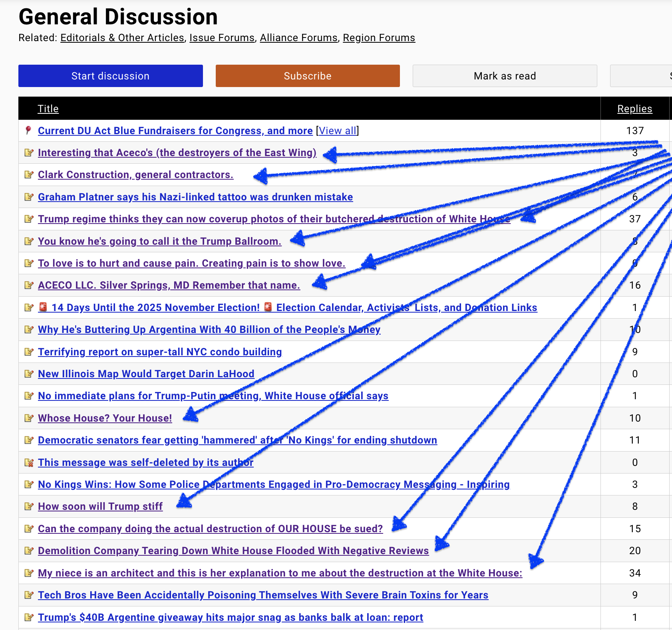Click the post icon beside Tech Bros thread

[x=29, y=595]
